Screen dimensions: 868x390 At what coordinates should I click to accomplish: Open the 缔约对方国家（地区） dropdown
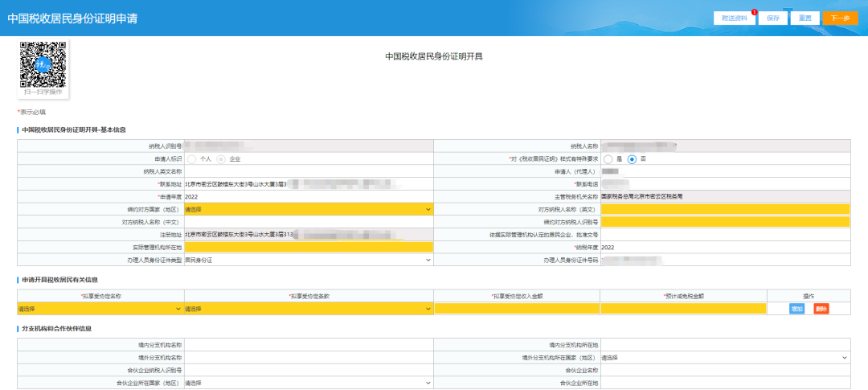(x=309, y=209)
